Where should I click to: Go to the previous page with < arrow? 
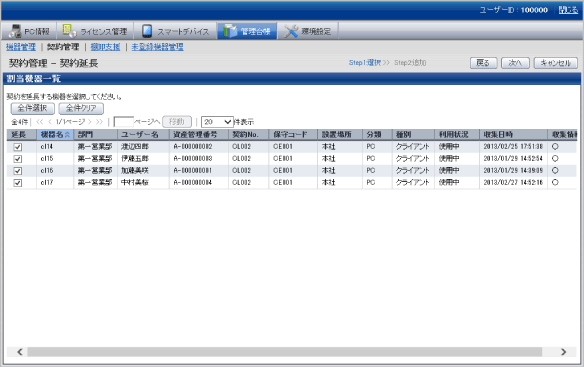(x=50, y=122)
